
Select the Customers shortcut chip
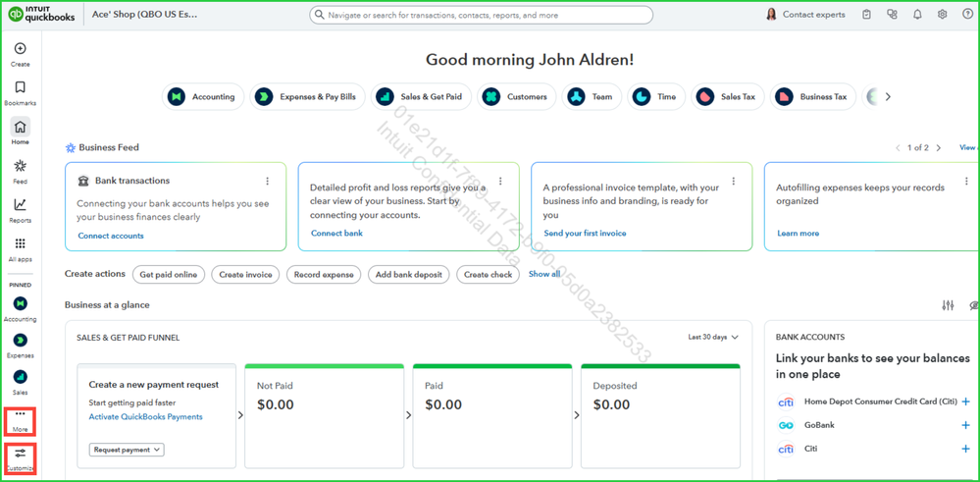[x=515, y=97]
